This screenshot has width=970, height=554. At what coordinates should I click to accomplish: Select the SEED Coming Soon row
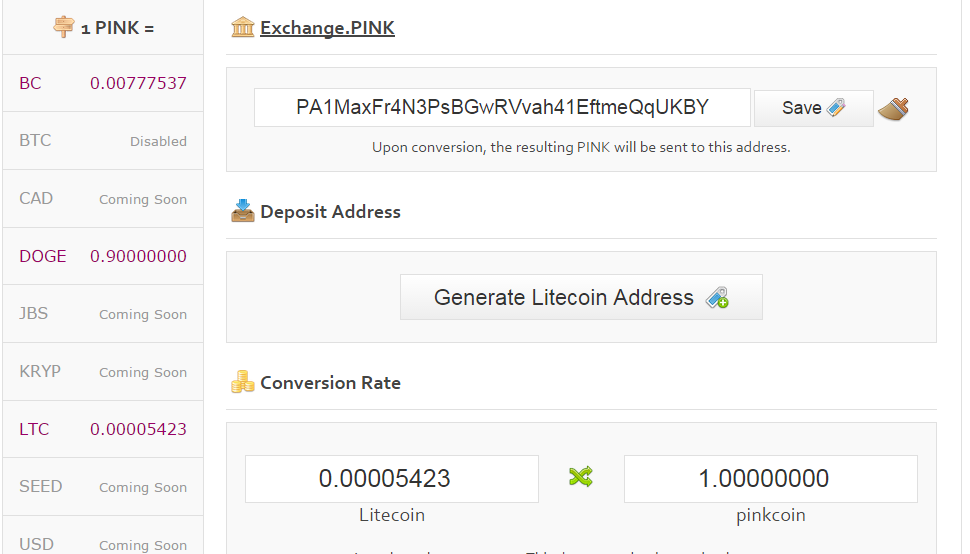point(103,487)
